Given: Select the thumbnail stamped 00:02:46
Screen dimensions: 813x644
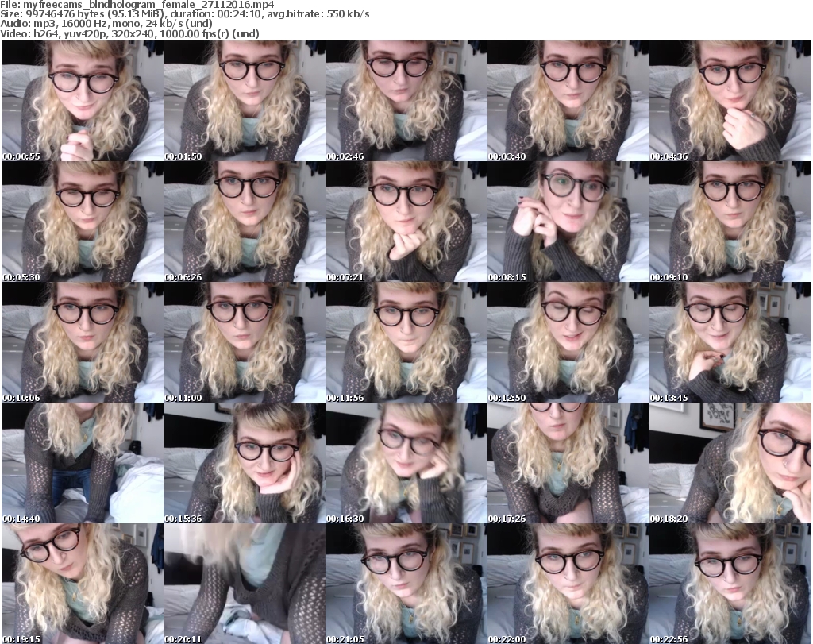Looking at the screenshot, I should pyautogui.click(x=406, y=101).
